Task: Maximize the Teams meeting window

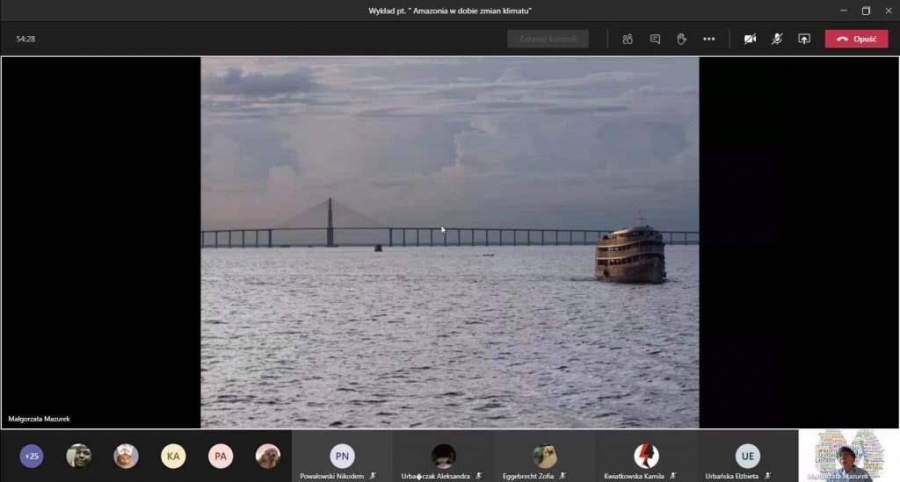Action: click(865, 10)
